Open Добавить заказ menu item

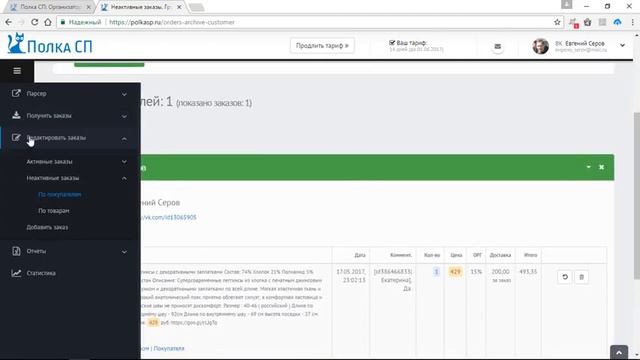point(47,227)
